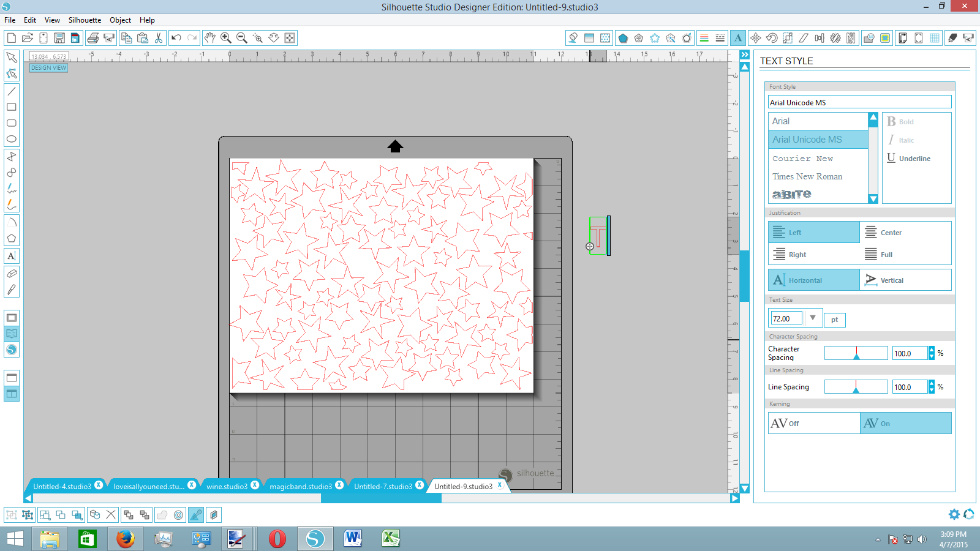Undo the last action
The image size is (980, 551).
[x=176, y=38]
